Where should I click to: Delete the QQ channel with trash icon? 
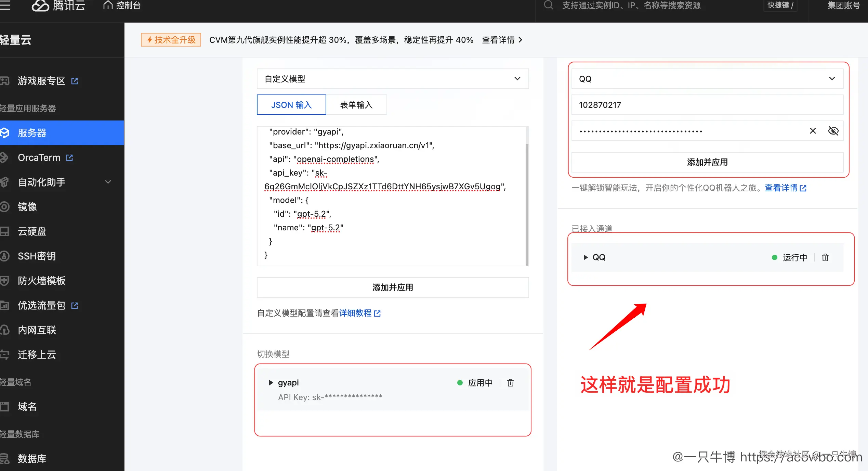(x=825, y=257)
